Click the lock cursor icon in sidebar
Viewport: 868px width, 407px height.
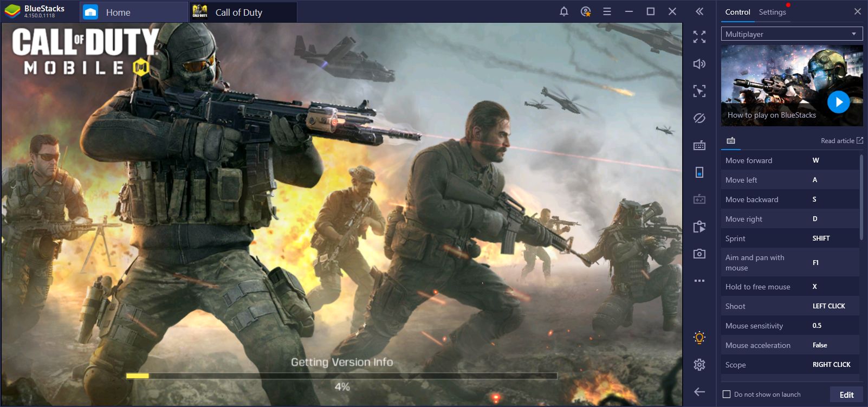coord(699,91)
